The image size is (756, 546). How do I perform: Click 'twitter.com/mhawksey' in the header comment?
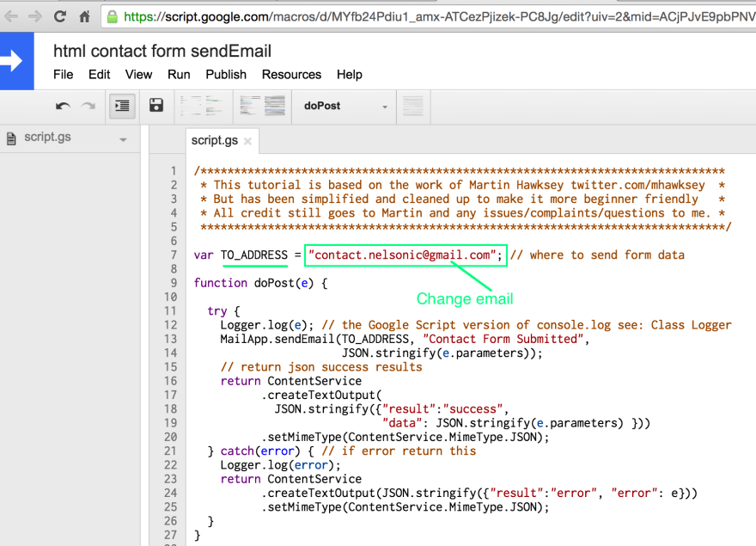(x=637, y=185)
